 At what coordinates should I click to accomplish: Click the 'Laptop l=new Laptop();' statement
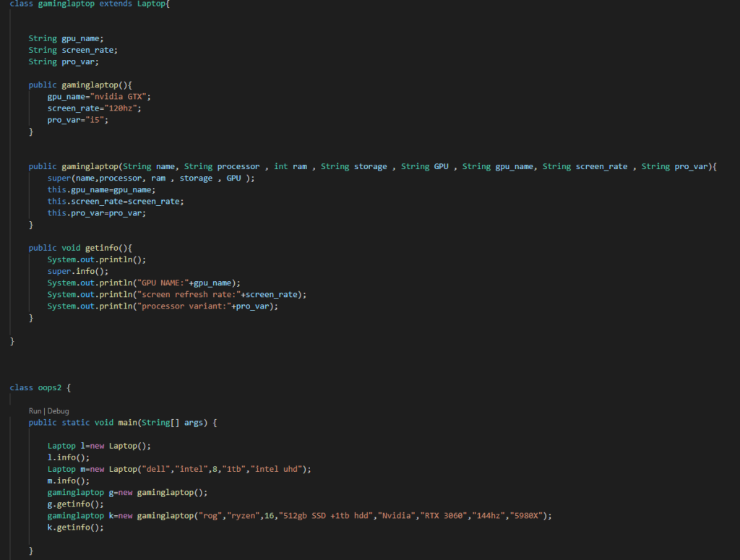tap(98, 446)
